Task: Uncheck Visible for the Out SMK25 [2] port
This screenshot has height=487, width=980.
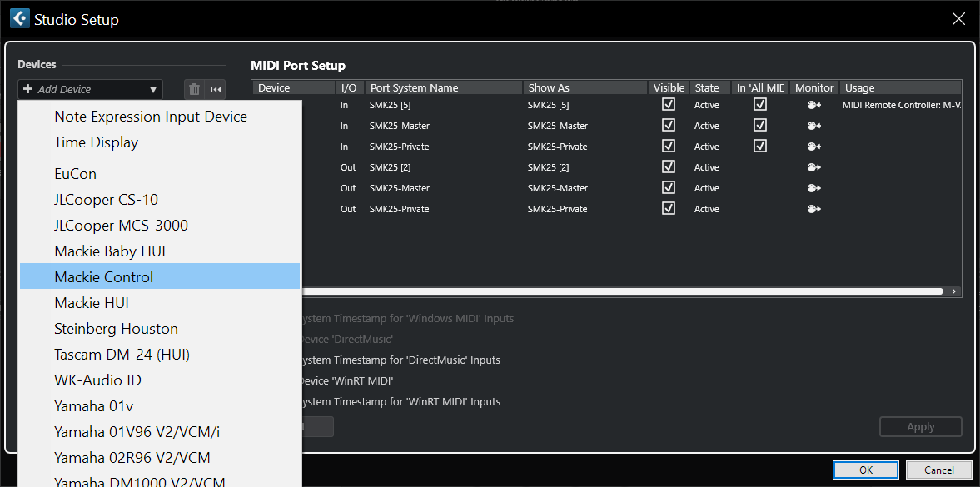Action: coord(669,167)
